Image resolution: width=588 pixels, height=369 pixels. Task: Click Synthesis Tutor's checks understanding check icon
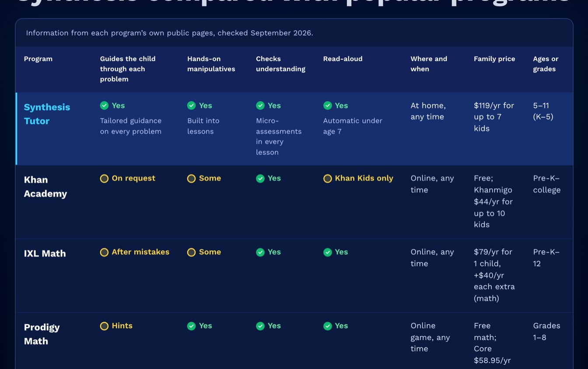(260, 105)
